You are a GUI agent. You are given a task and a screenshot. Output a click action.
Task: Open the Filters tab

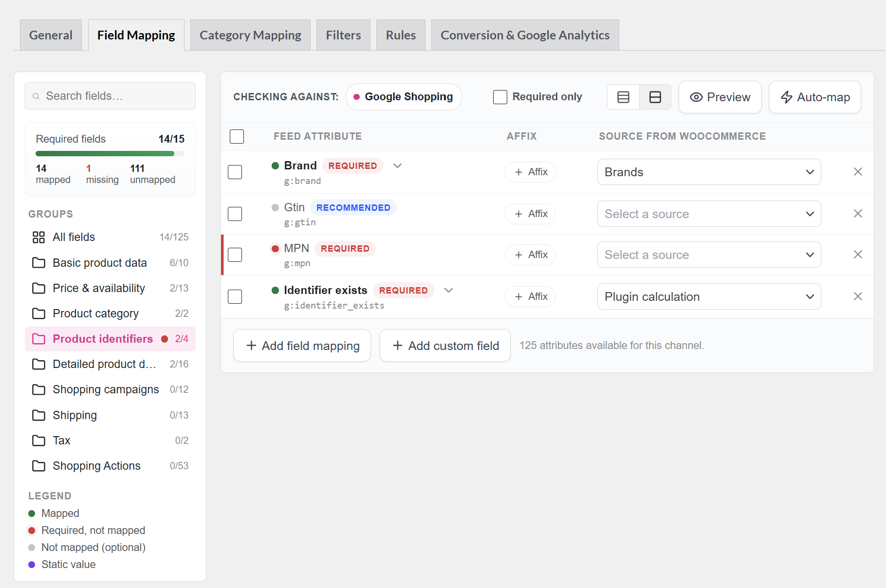(x=343, y=35)
